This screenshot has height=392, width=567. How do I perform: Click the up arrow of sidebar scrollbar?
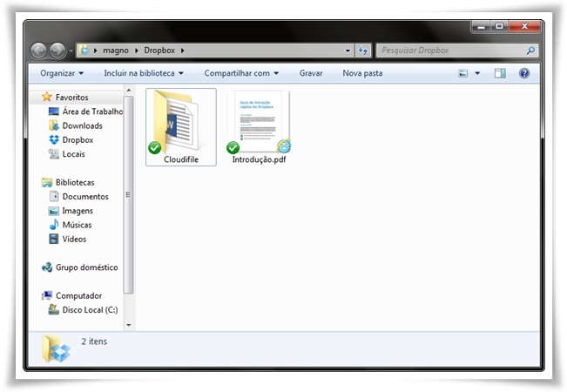[x=129, y=90]
